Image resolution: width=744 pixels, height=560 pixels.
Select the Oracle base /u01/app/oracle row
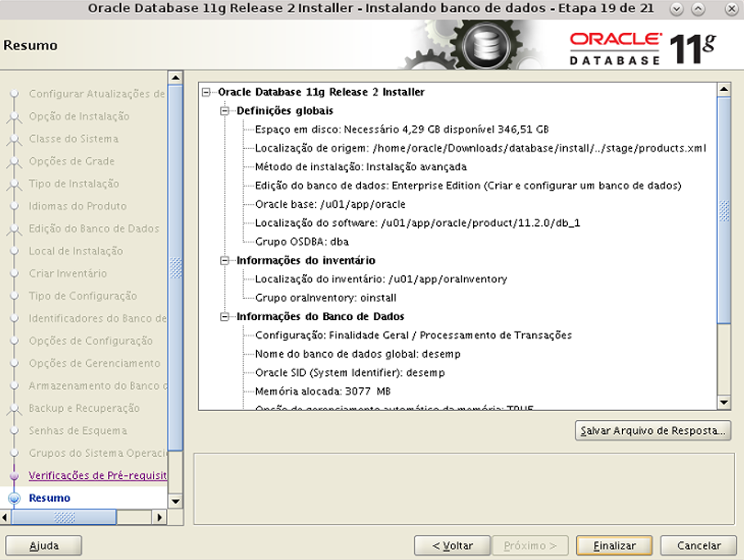330,204
